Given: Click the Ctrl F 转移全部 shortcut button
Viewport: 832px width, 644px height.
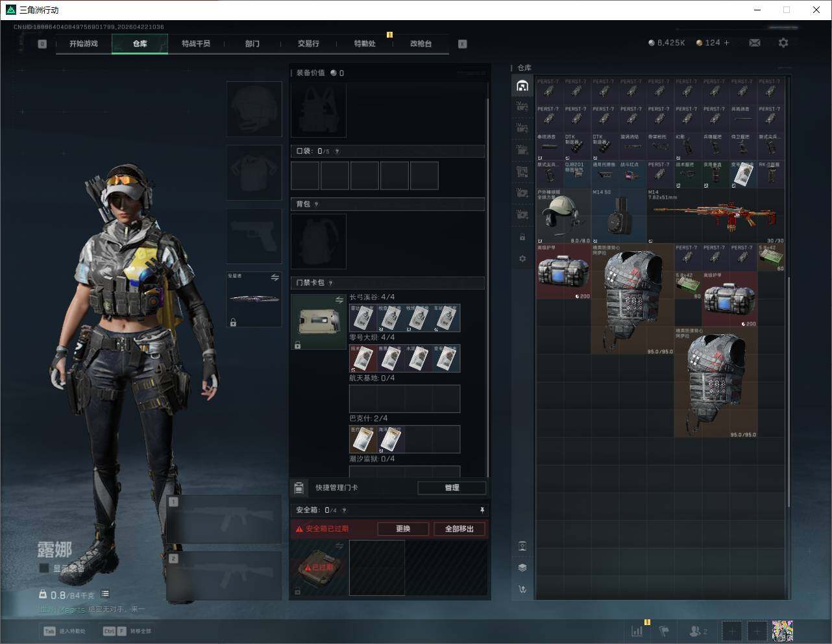Looking at the screenshot, I should [127, 631].
